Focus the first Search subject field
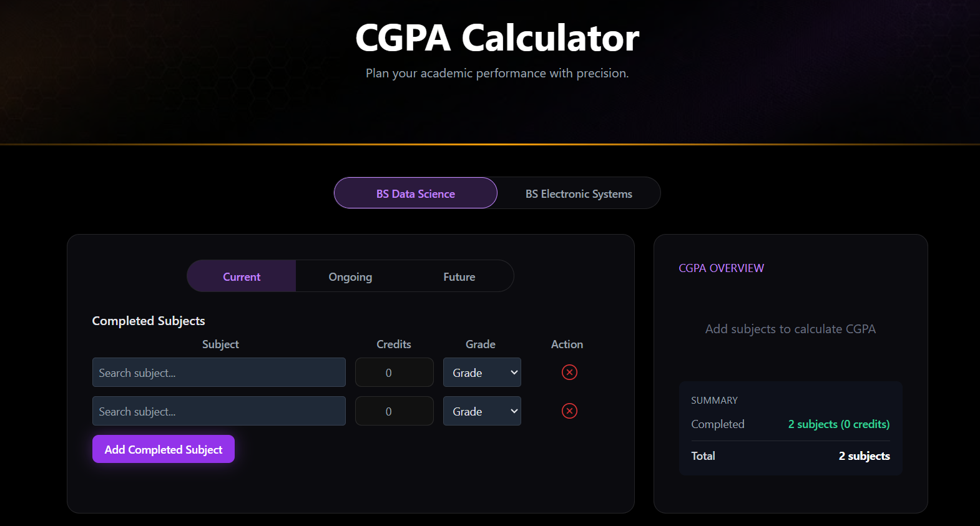This screenshot has height=526, width=980. pyautogui.click(x=218, y=373)
